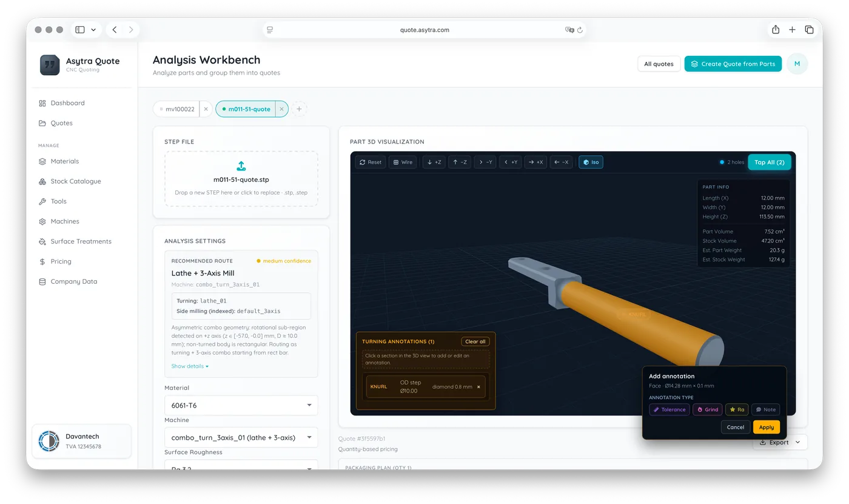Viewport: 849px width, 504px height.
Task: Cancel the Add annotation dialog
Action: (x=735, y=427)
